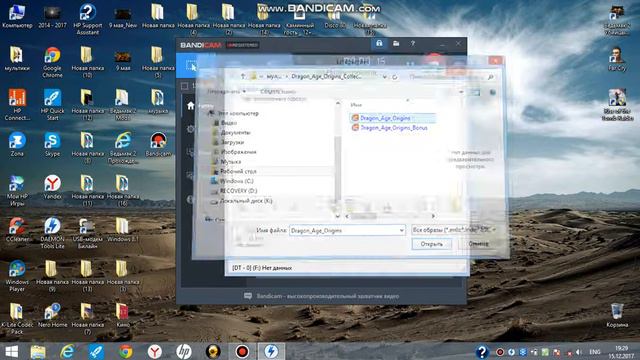Switch to Bandicam's Home tab
This screenshot has width=640, height=360.
coord(191,106)
